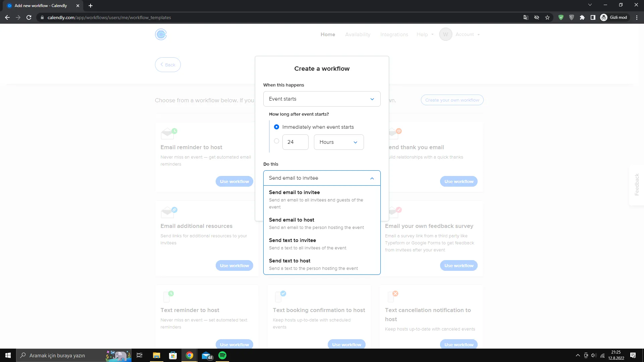Open the Mail app in the taskbar

(207, 355)
